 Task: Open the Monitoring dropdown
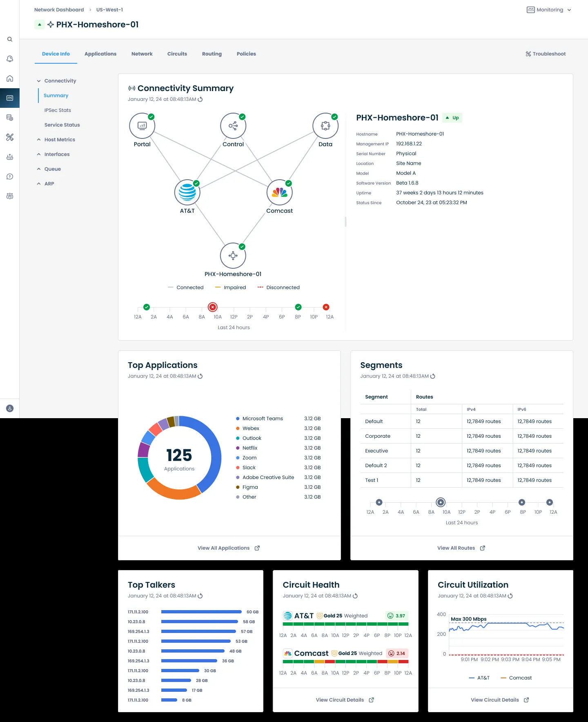click(549, 10)
